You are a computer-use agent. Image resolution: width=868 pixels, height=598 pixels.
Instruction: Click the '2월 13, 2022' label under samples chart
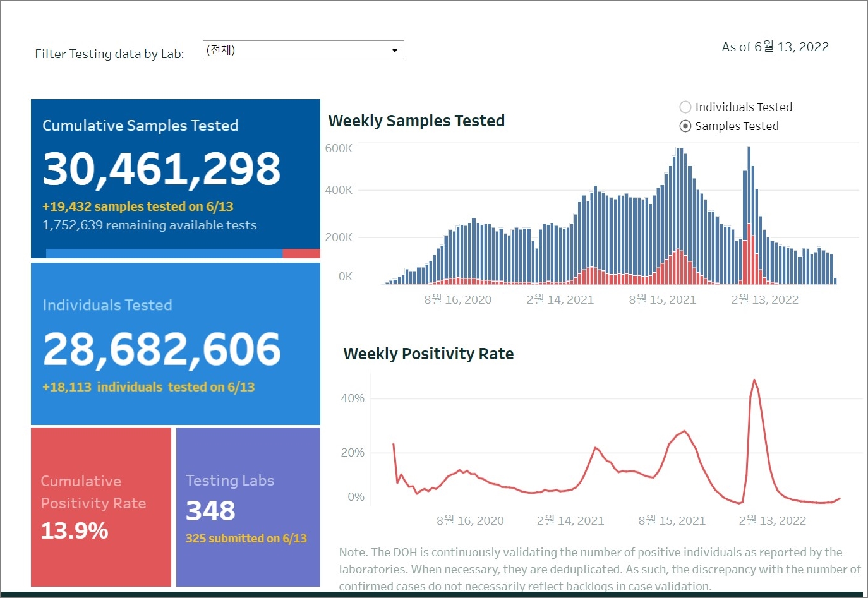click(x=764, y=299)
